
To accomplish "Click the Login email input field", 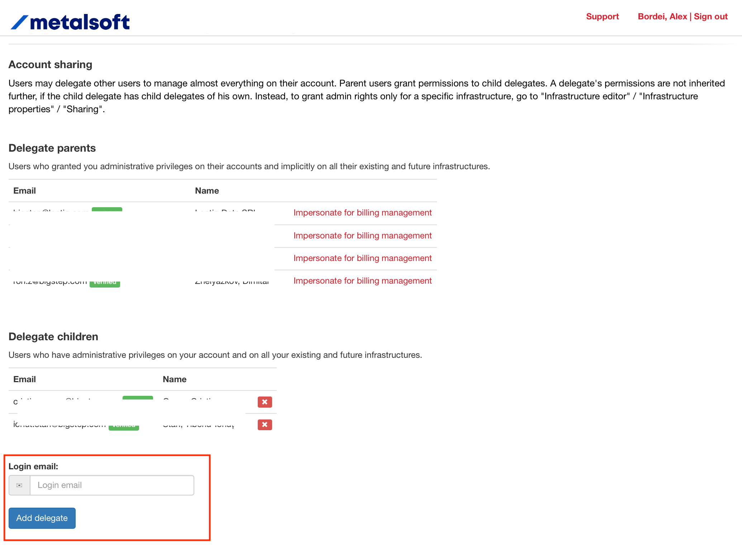I will coord(112,485).
